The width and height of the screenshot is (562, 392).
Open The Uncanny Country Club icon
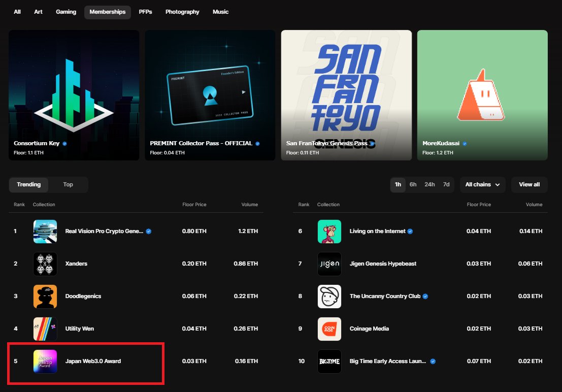[x=329, y=296]
